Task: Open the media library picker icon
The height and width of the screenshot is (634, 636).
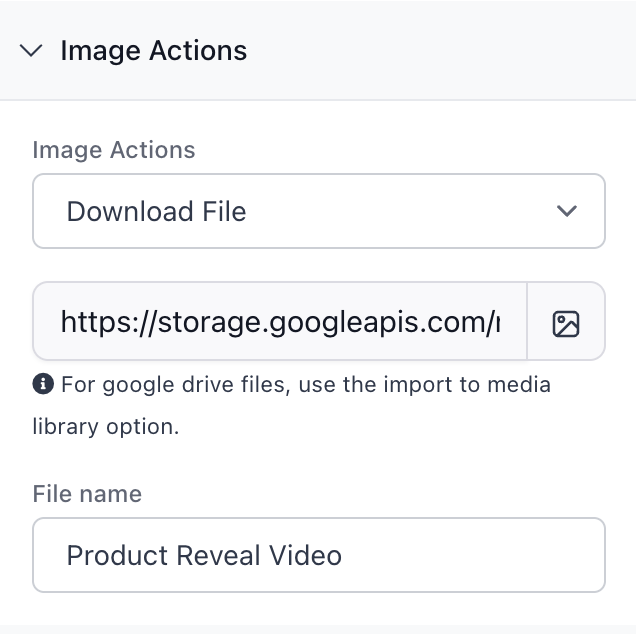Action: (566, 322)
